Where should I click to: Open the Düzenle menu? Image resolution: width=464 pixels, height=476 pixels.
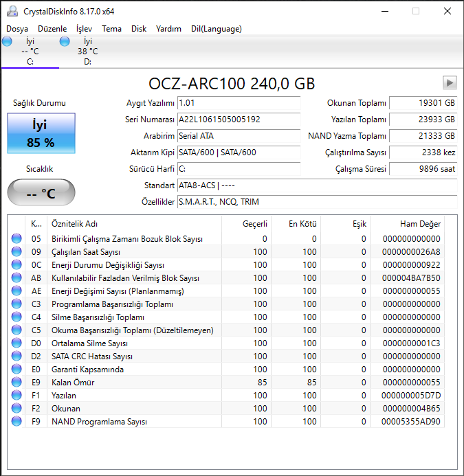(52, 29)
